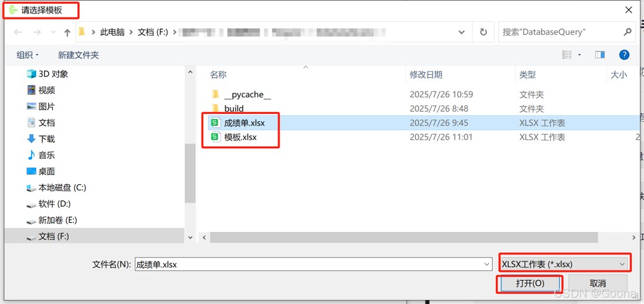Click the 打开(O) button
This screenshot has width=644, height=304.
pos(530,283)
